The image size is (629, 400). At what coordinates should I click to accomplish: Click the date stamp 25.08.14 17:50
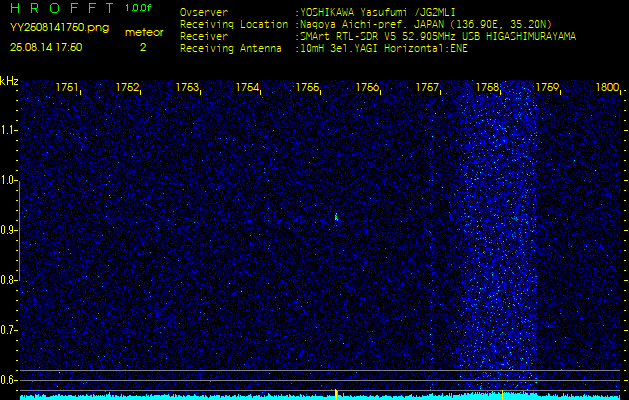(x=46, y=47)
